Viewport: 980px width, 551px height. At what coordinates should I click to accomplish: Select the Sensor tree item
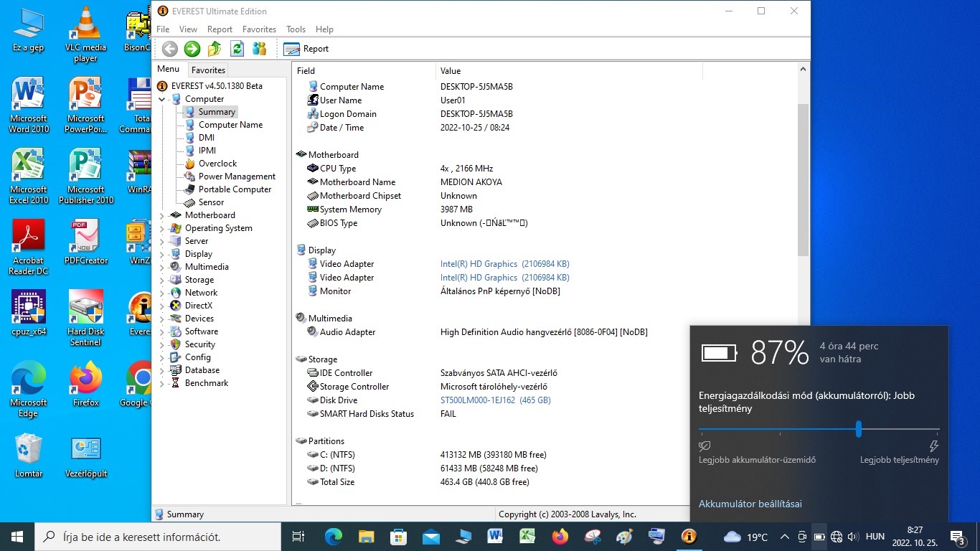(211, 202)
